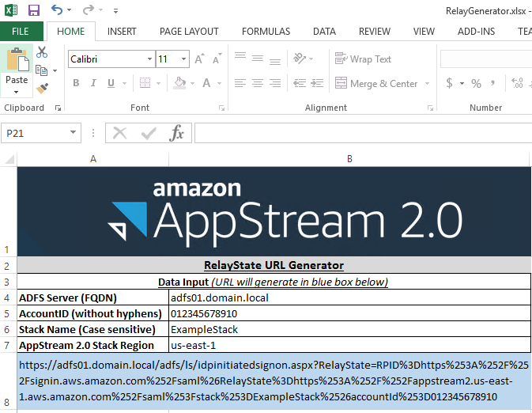Image resolution: width=532 pixels, height=413 pixels.
Task: Open the Copy options dropdown arrow
Action: (x=55, y=70)
